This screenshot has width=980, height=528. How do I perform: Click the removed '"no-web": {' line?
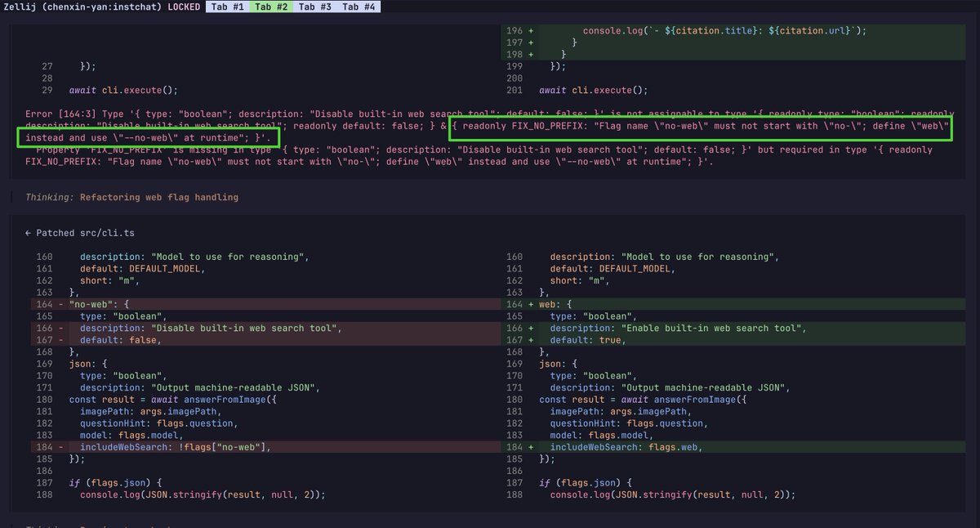click(266, 304)
